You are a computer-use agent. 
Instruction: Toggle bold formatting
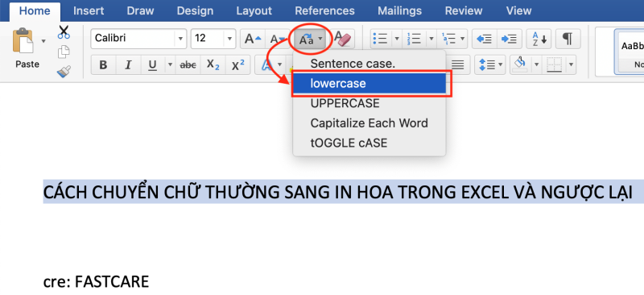(104, 64)
